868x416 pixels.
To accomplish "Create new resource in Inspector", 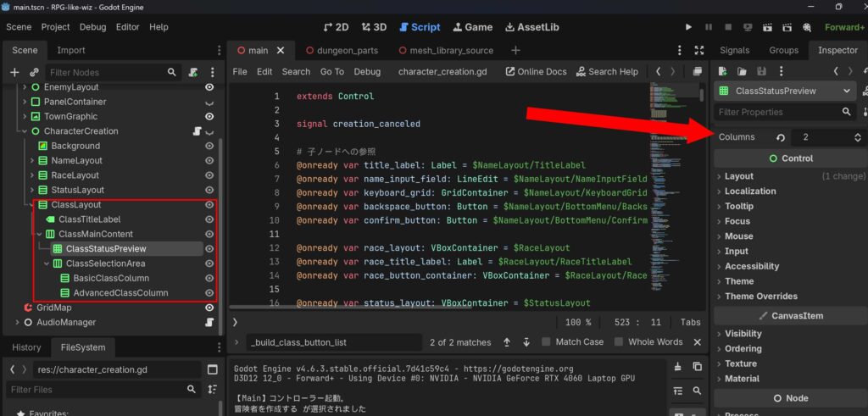I will [x=722, y=71].
